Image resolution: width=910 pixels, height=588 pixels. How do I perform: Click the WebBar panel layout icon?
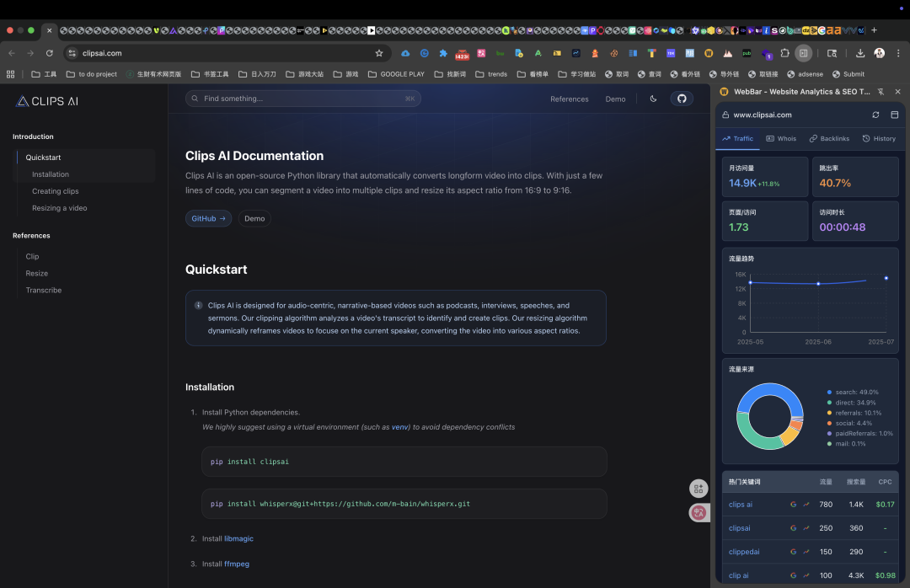point(894,115)
